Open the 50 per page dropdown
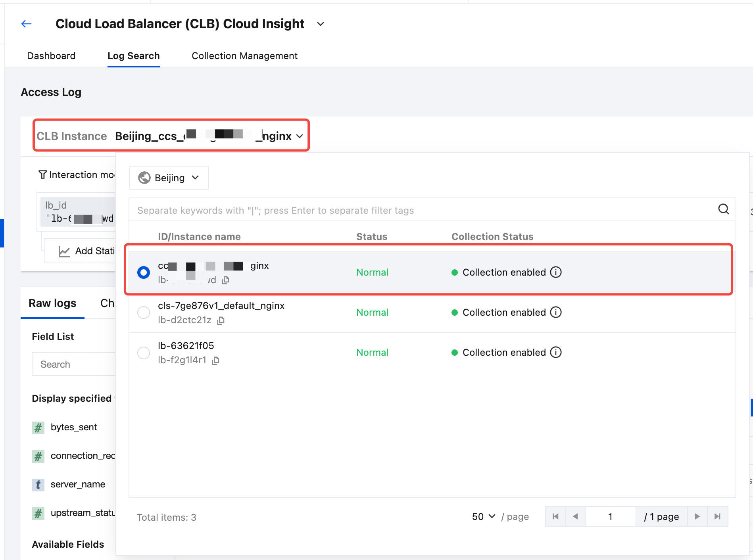The height and width of the screenshot is (560, 753). [483, 516]
